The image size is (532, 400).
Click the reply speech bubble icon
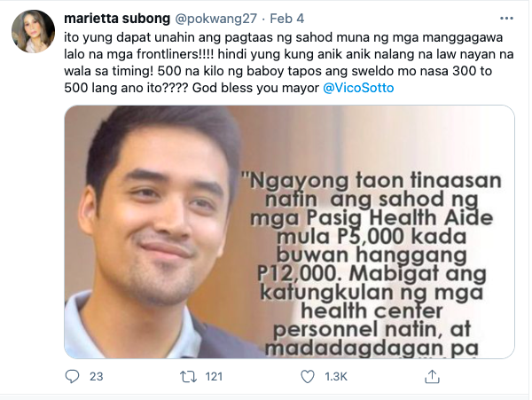tap(72, 377)
